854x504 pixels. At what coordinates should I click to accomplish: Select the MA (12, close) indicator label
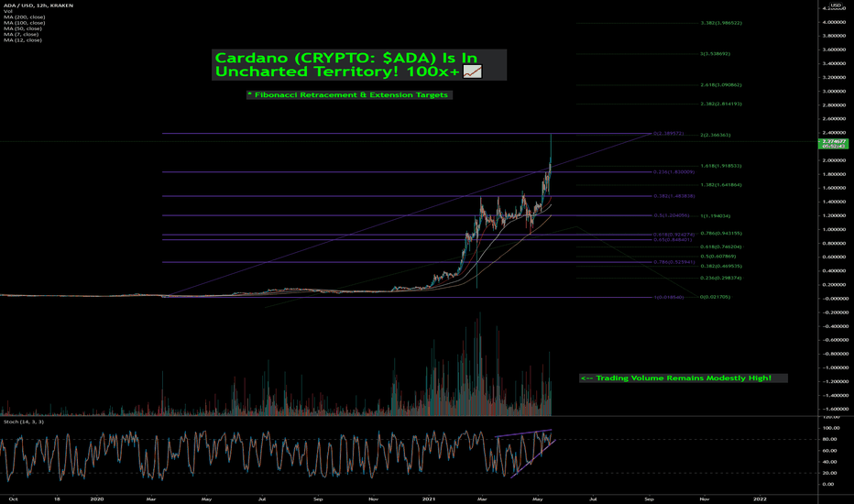(23, 39)
